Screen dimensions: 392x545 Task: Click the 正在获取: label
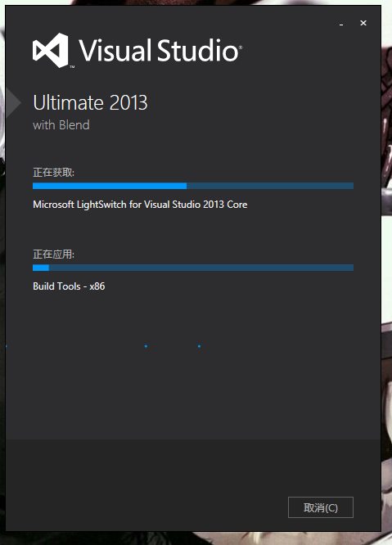[53, 173]
